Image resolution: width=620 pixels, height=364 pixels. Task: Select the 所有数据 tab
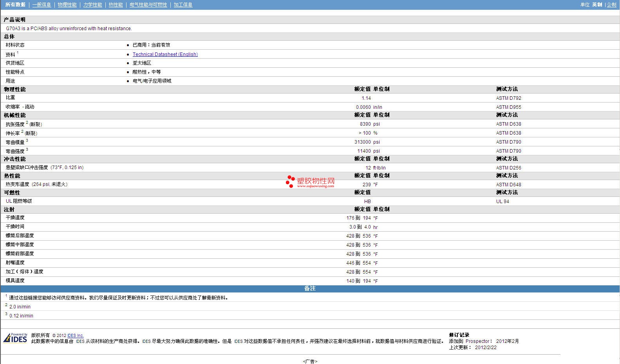(15, 5)
